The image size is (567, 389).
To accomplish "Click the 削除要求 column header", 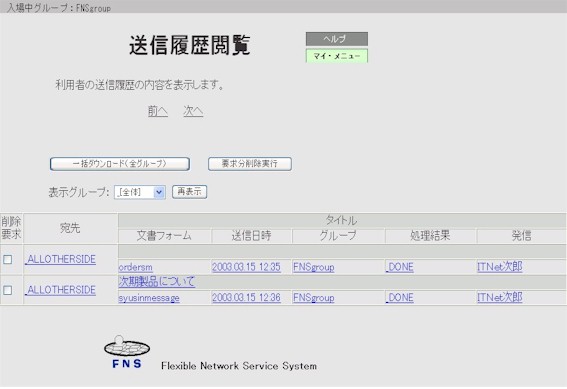I will point(11,228).
